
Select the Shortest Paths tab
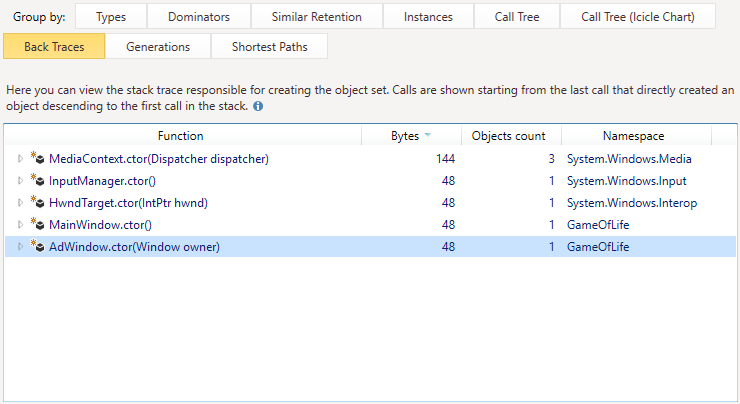click(269, 47)
